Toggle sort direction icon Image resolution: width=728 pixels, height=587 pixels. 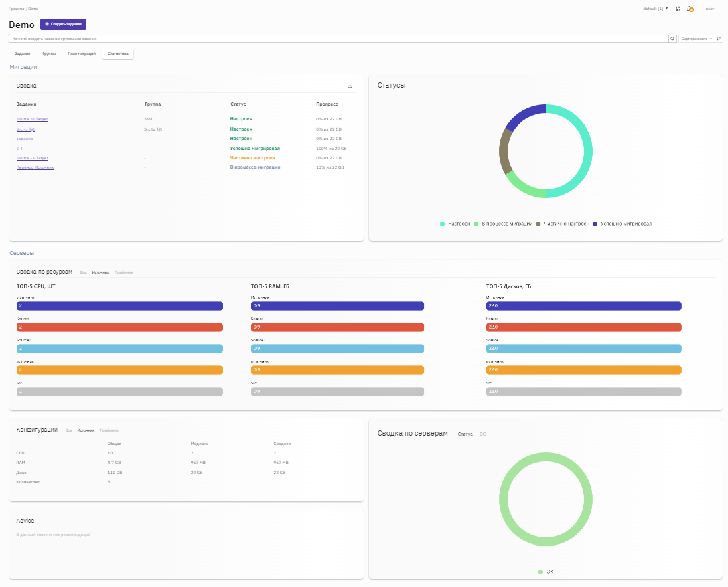click(719, 39)
